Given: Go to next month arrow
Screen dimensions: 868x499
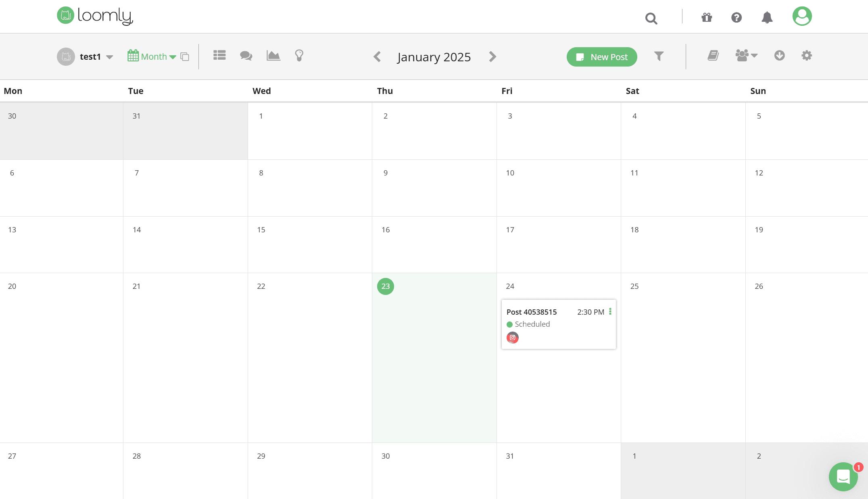Looking at the screenshot, I should [492, 57].
